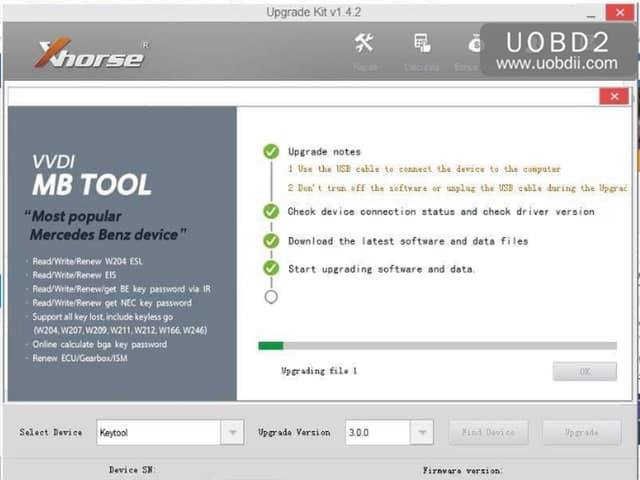Click 'Read/Write/Renew EIS' feature line
The width and height of the screenshot is (640, 480).
pyautogui.click(x=74, y=275)
